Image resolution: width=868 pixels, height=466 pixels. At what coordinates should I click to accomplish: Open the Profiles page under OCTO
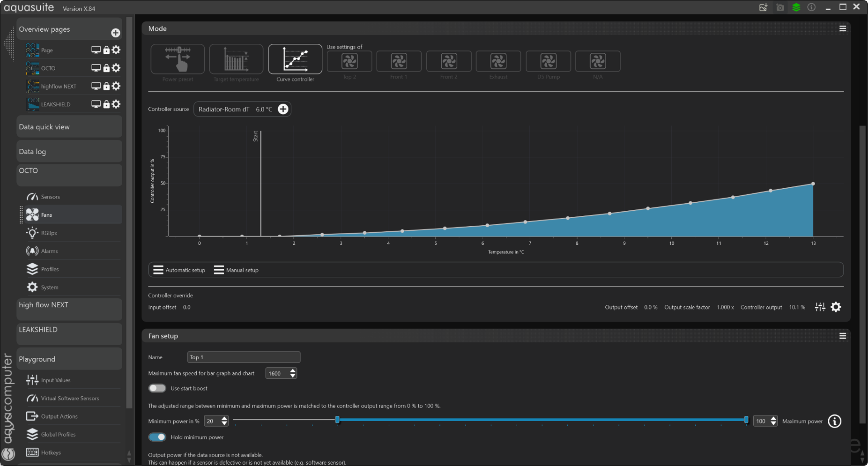72,269
